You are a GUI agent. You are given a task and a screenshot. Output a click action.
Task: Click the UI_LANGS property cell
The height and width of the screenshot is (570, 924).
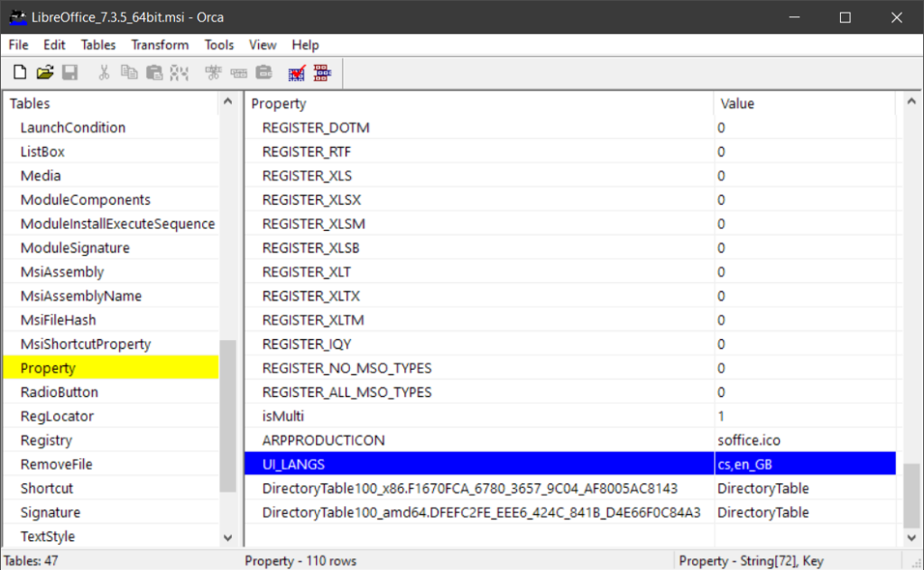479,464
